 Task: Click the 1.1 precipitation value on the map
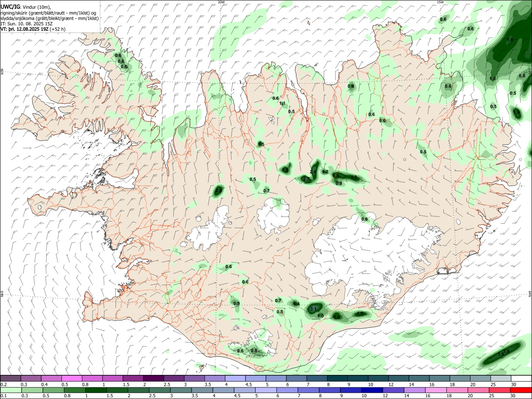coord(282,103)
